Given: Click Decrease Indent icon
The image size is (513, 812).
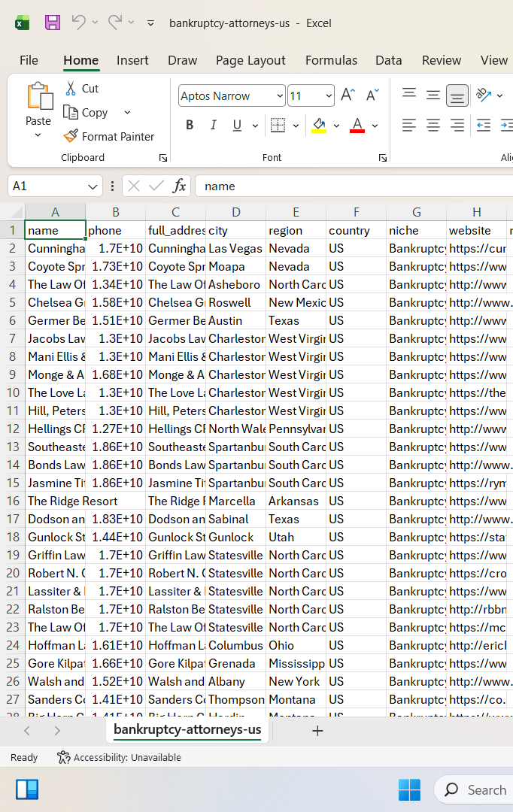Looking at the screenshot, I should point(484,125).
